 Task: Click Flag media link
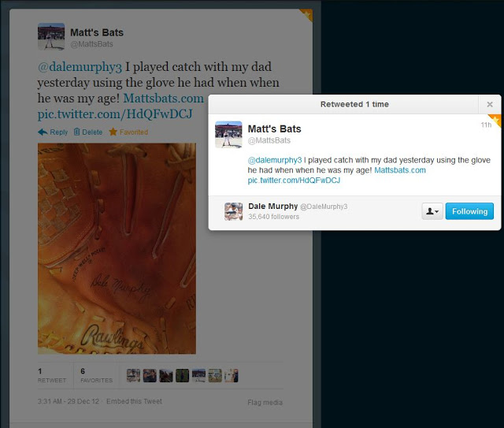click(x=265, y=403)
